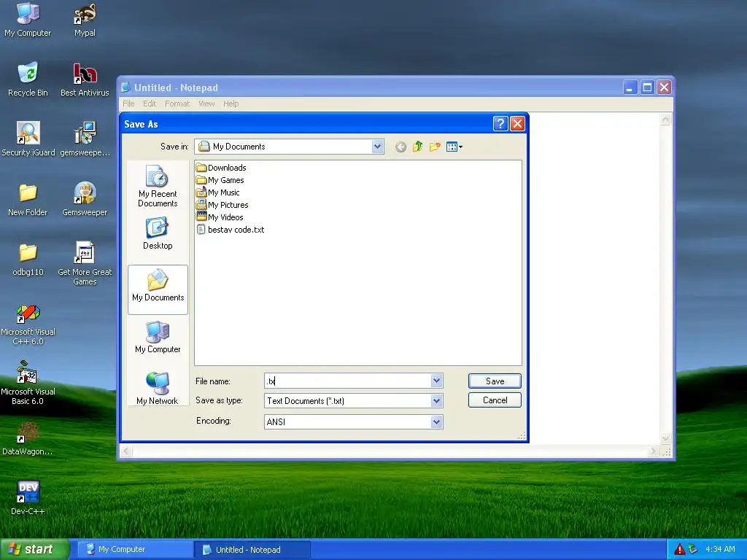The image size is (747, 560).
Task: Click the Safely Remove Hardware tray icon
Action: (x=693, y=550)
